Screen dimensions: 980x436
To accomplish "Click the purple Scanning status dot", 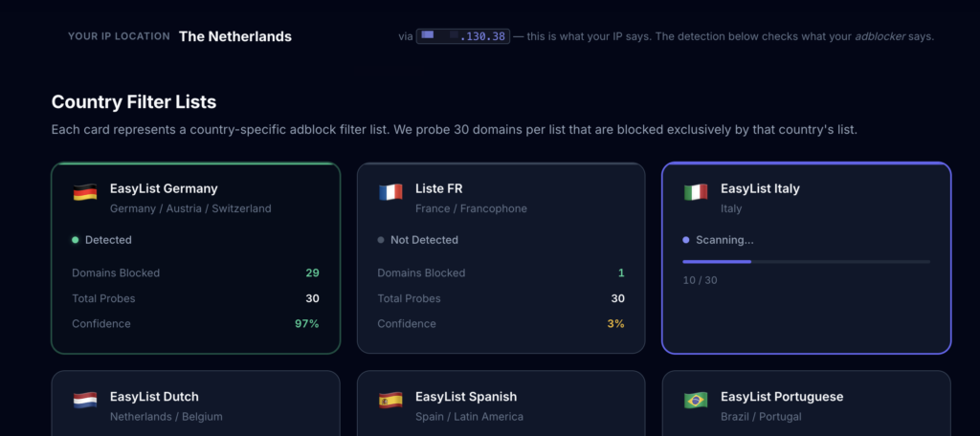I will click(686, 240).
